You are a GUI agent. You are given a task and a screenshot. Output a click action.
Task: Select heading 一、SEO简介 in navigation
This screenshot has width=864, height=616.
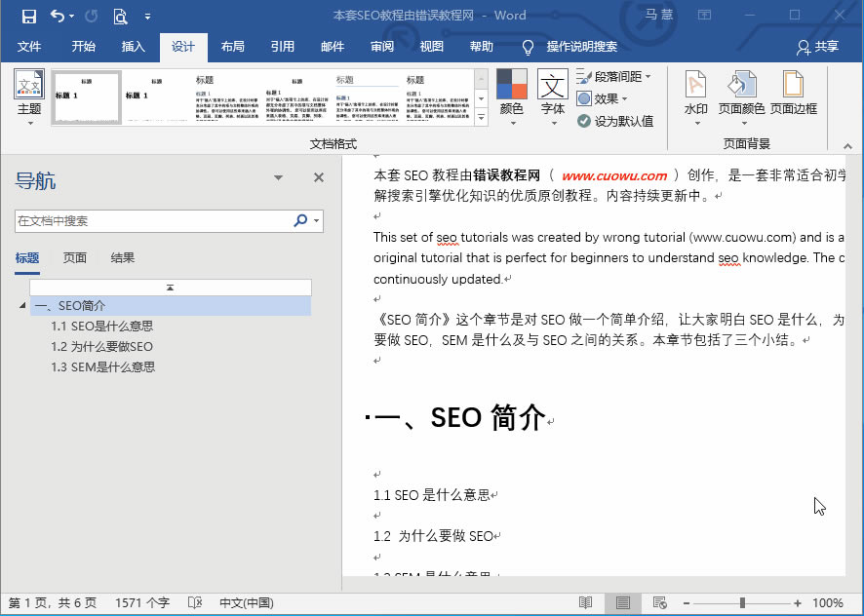[x=171, y=306]
